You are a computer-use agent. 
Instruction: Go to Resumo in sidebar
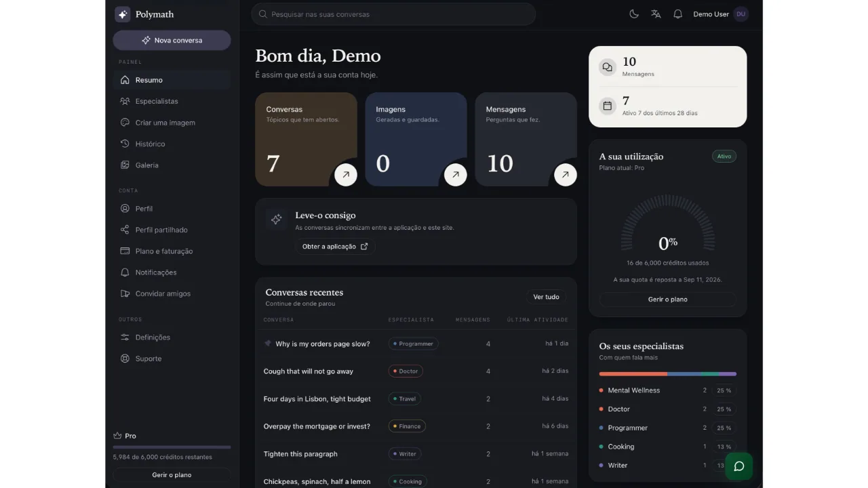172,80
